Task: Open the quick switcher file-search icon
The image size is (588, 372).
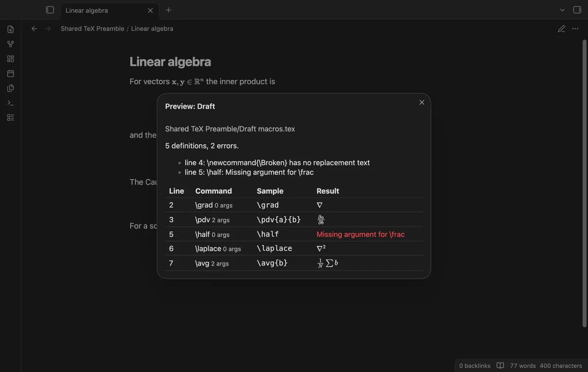Action: pos(10,29)
